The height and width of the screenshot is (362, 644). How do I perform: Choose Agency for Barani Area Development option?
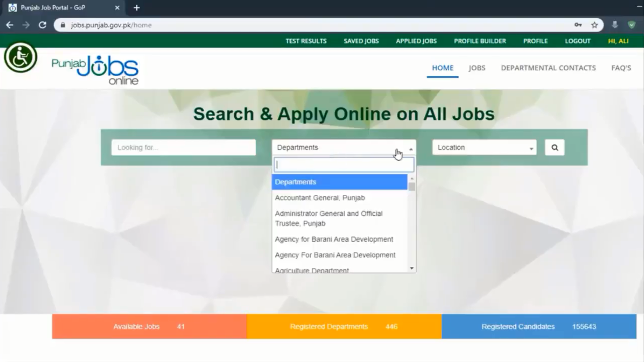[339, 239]
